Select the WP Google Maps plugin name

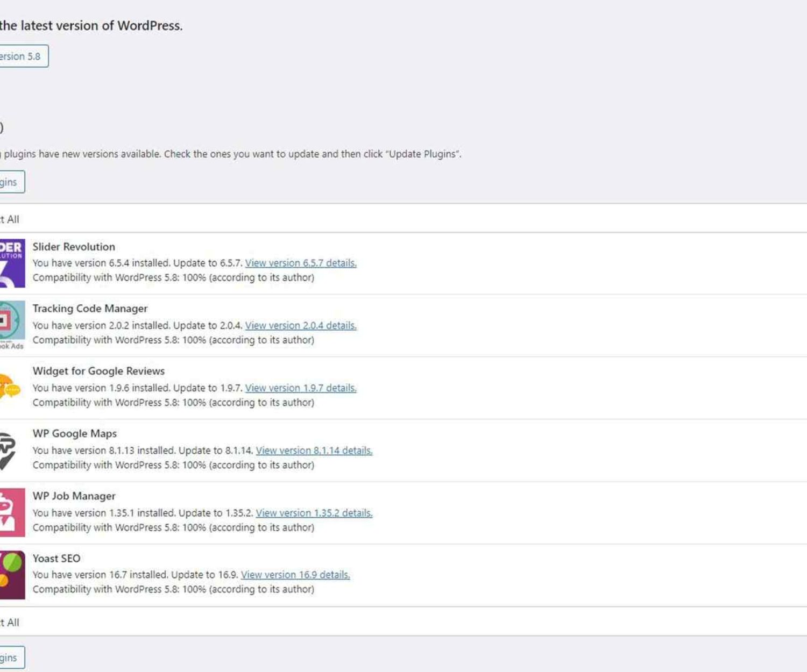click(75, 433)
